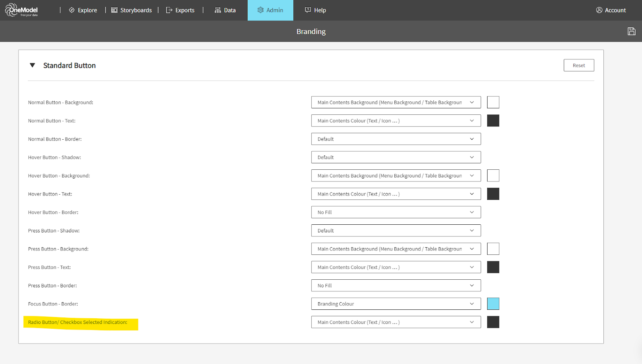Click the save icon in Branding header
Viewport: 642px width, 364px height.
(x=631, y=31)
